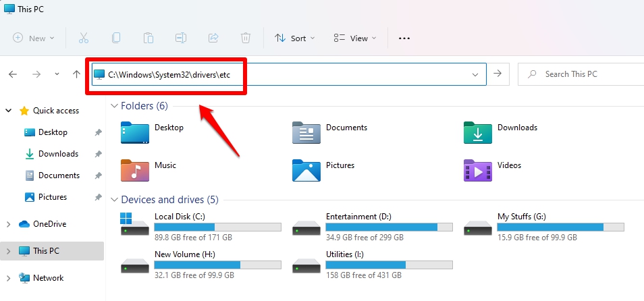Click the Copy icon in toolbar
Image resolution: width=644 pixels, height=301 pixels.
(x=116, y=38)
